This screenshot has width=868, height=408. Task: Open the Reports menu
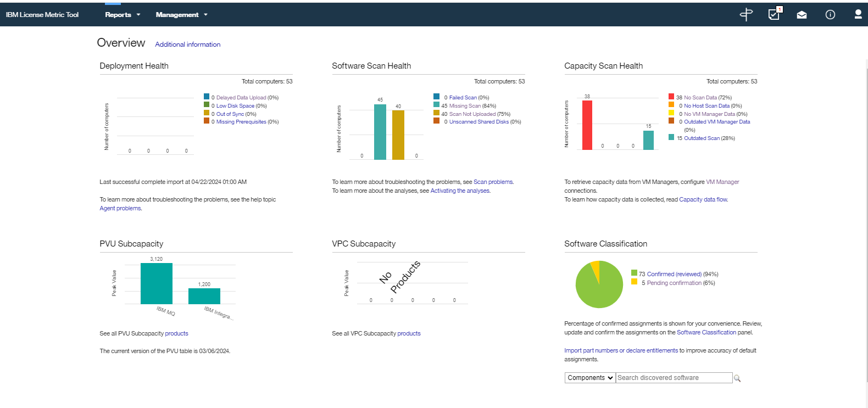point(123,15)
